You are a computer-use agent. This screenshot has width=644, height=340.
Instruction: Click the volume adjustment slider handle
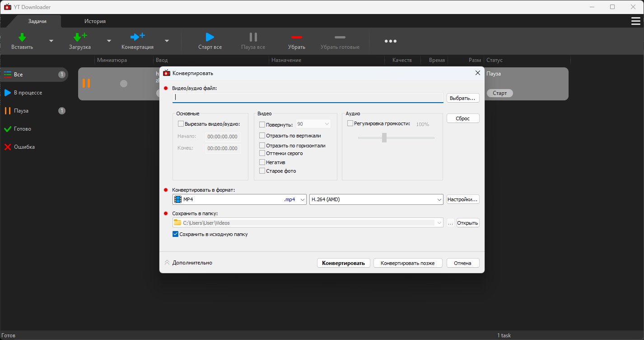click(x=384, y=137)
